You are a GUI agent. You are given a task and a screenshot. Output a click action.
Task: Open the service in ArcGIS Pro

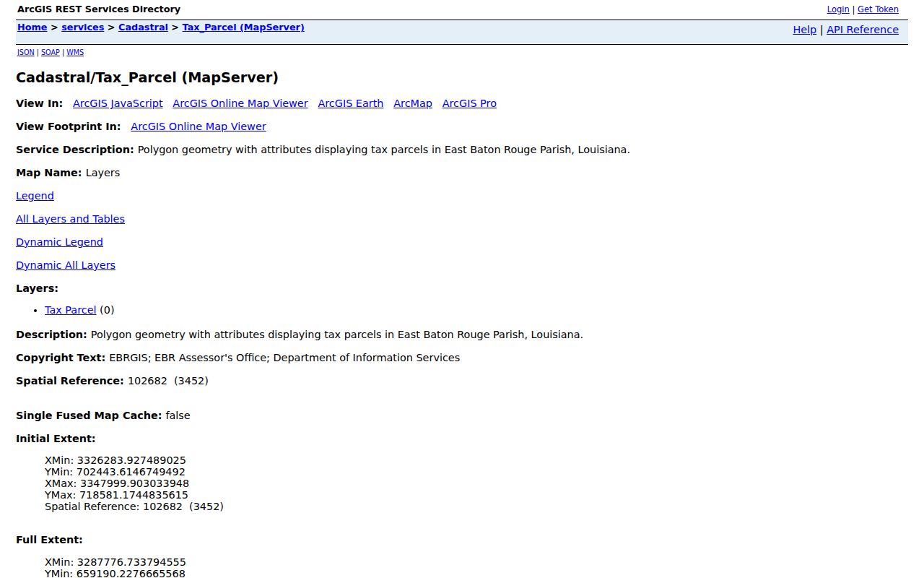[469, 103]
